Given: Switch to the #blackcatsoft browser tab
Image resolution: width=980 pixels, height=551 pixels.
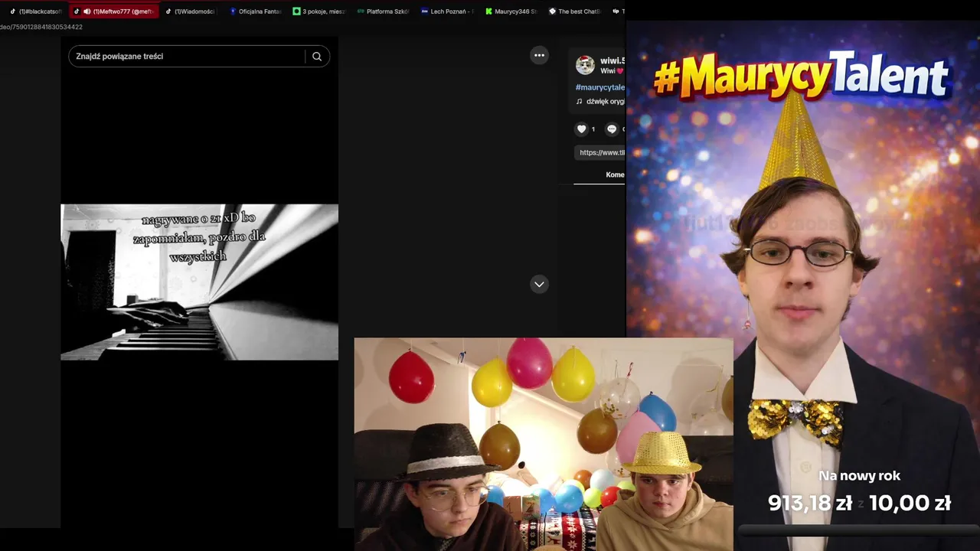Looking at the screenshot, I should 36,11.
